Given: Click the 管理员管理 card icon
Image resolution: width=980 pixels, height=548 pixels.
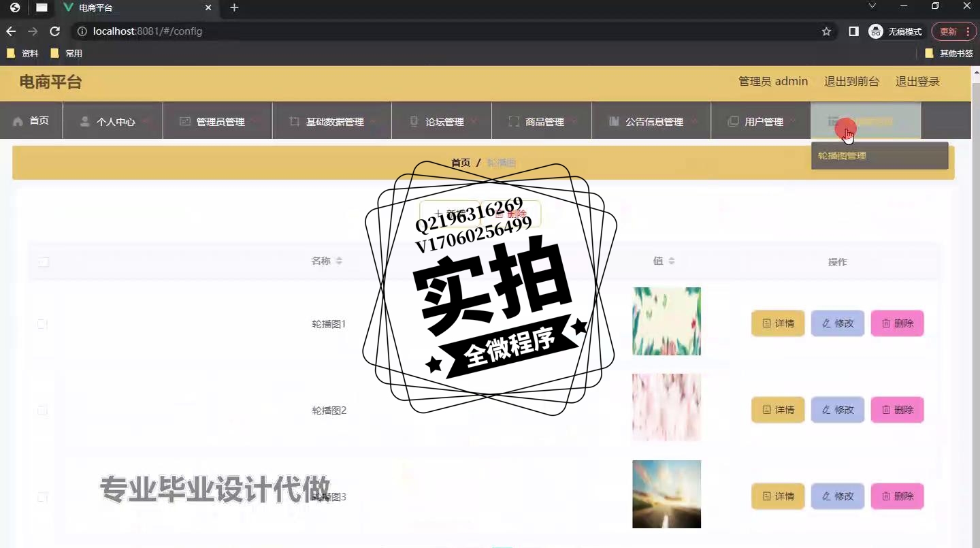Looking at the screenshot, I should [x=184, y=122].
